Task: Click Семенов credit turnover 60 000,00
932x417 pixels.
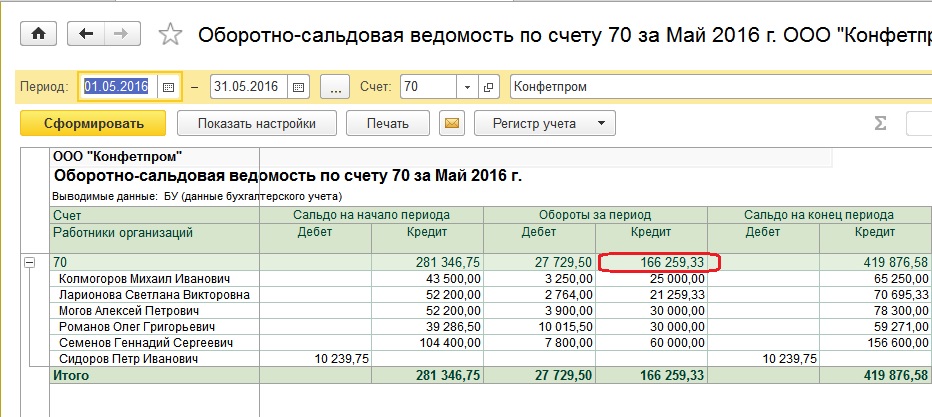Action: (651, 343)
